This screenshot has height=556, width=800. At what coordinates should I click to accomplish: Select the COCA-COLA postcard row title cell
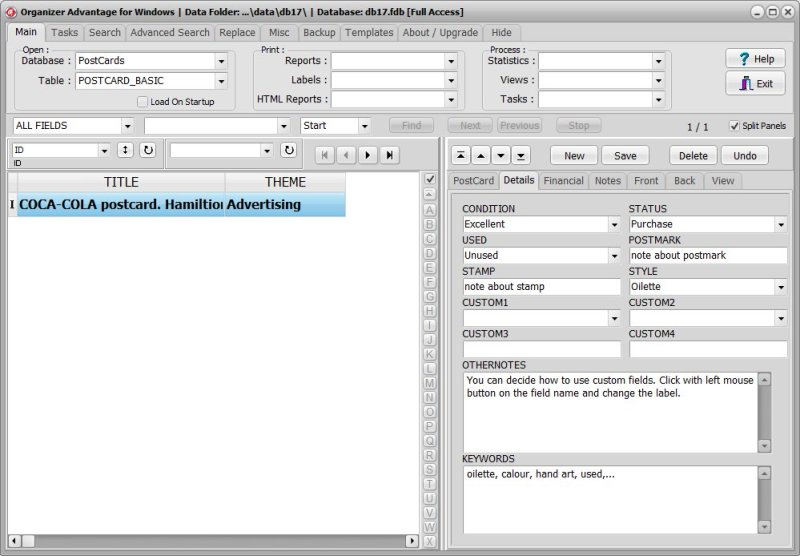click(x=121, y=205)
